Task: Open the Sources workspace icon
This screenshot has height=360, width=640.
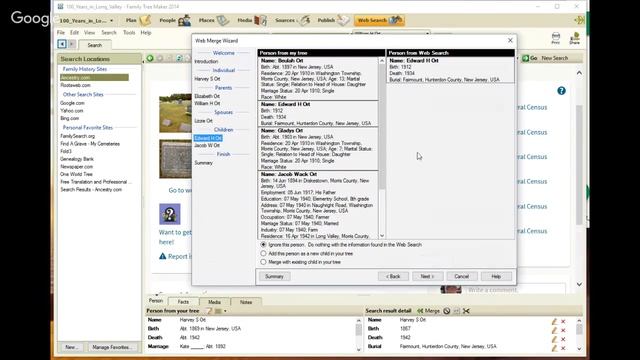Action: click(x=304, y=20)
